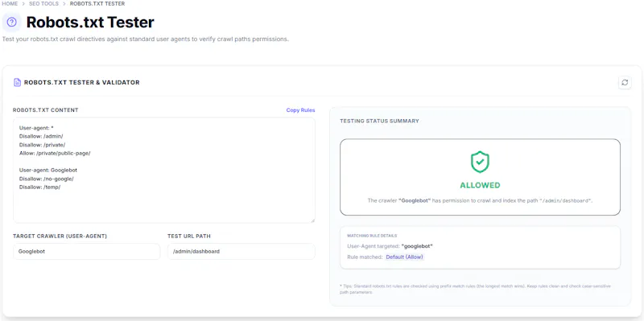This screenshot has height=321, width=644.
Task: Click the document icon next to ROBOTS.TXT TESTER & VALIDATOR
Action: point(17,83)
